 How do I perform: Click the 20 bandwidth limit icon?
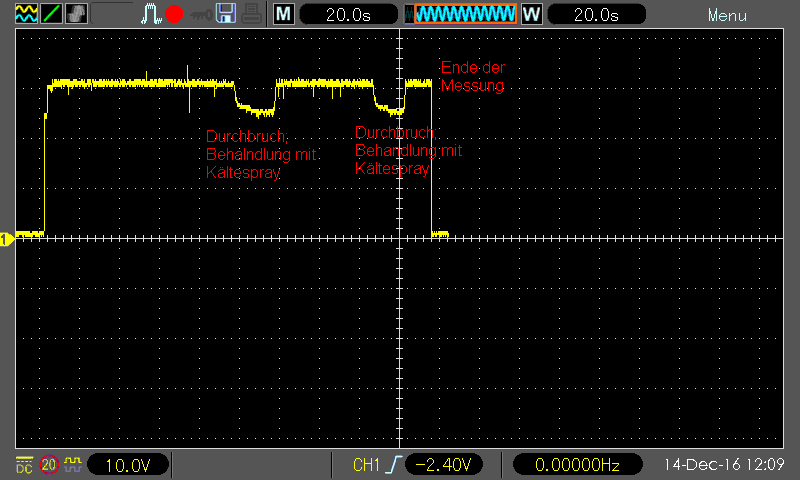click(49, 465)
